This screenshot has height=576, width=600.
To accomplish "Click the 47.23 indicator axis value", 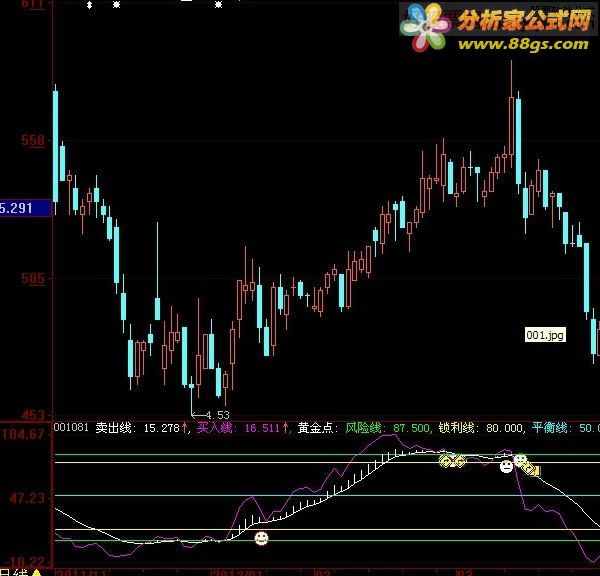I will (27, 498).
